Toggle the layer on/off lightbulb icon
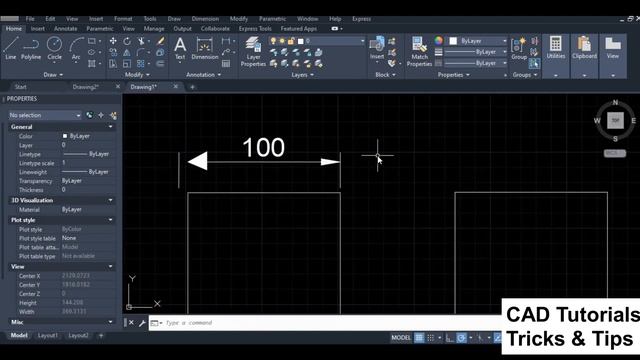Image resolution: width=640 pixels, height=360 pixels. click(x=273, y=41)
